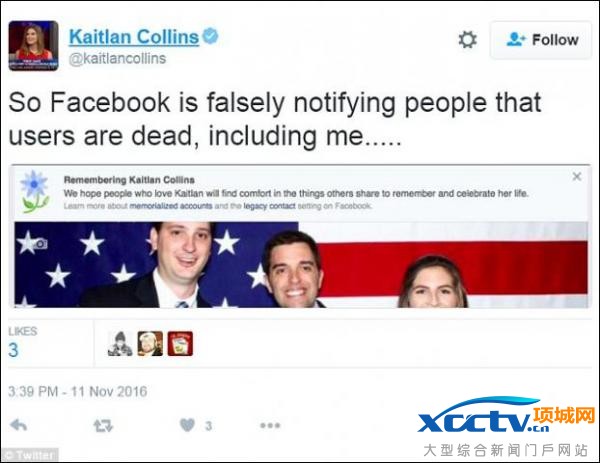The width and height of the screenshot is (600, 463).
Task: View second liker's avatar
Action: pyautogui.click(x=150, y=344)
